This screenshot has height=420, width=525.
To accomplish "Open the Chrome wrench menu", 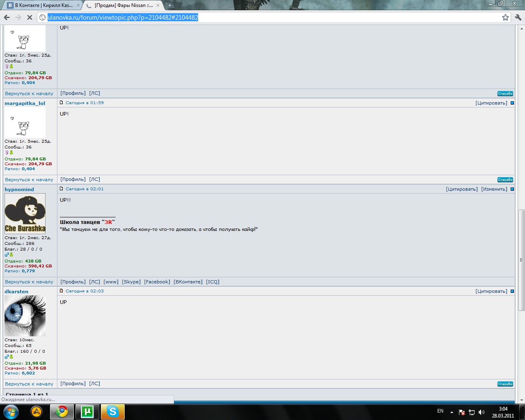I will pos(518,17).
